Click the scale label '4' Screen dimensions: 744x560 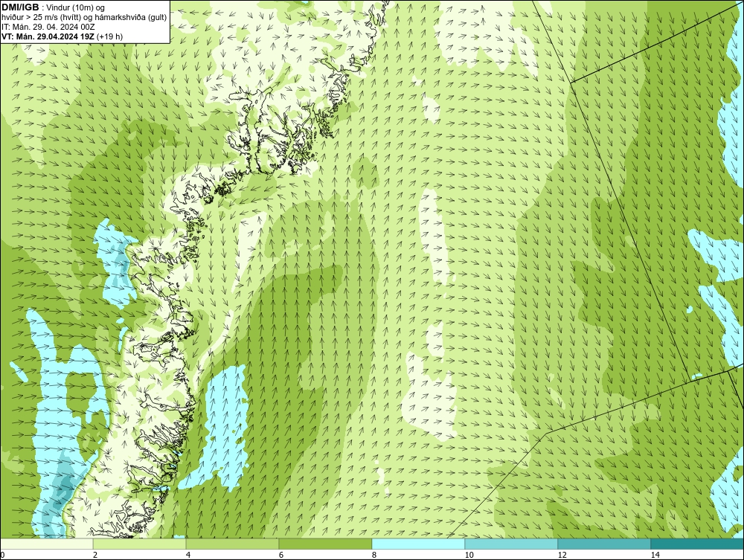[x=188, y=555]
